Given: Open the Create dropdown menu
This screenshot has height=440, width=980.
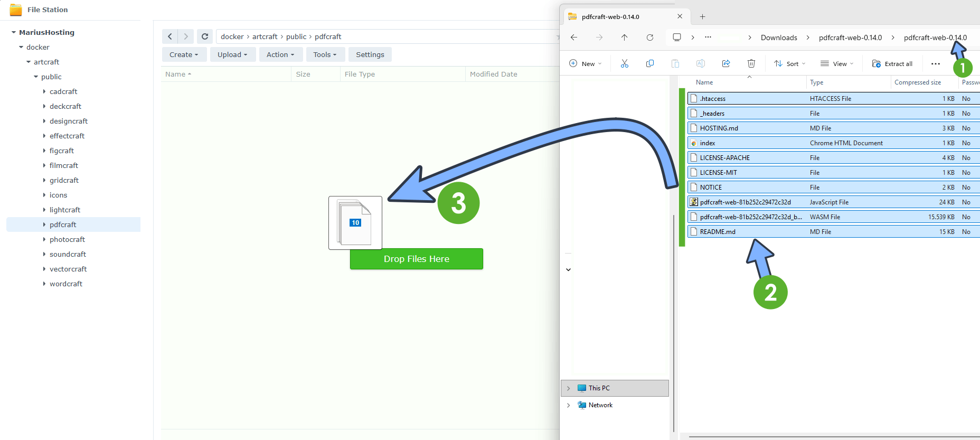Looking at the screenshot, I should click(184, 54).
